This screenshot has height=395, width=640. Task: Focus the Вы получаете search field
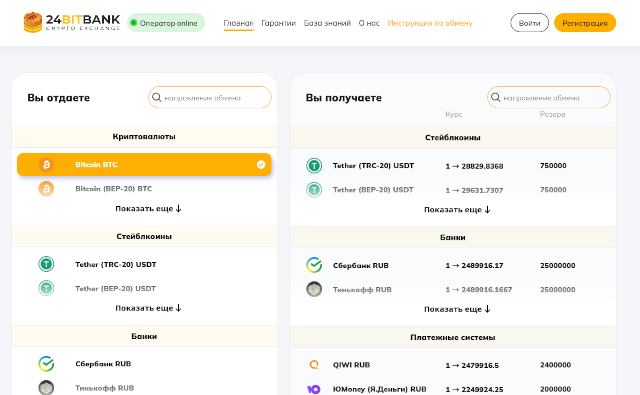(549, 98)
